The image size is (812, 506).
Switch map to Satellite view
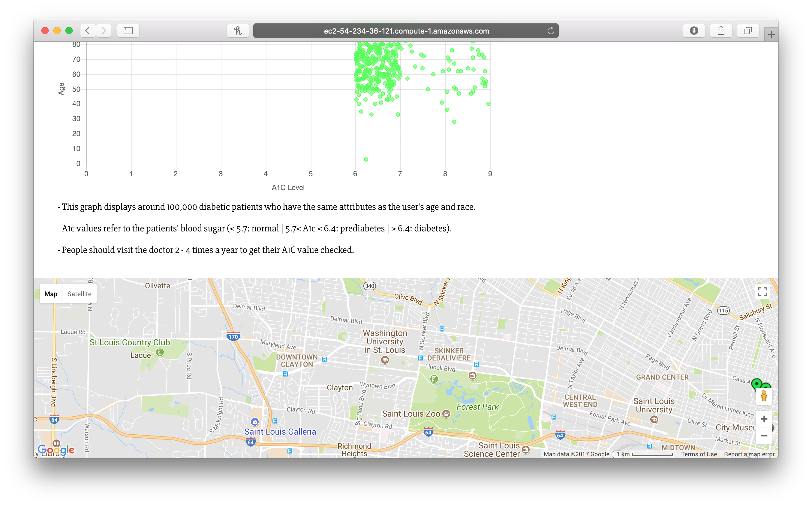(x=80, y=294)
